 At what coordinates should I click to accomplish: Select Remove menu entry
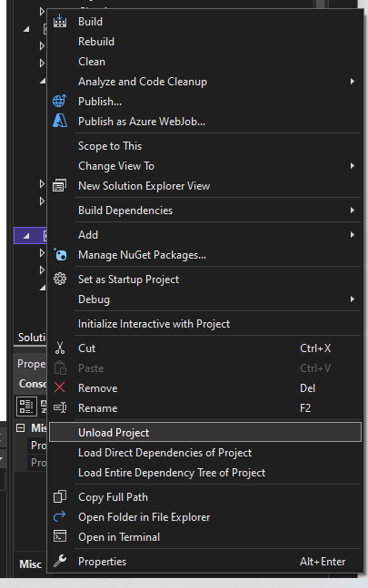[205, 388]
